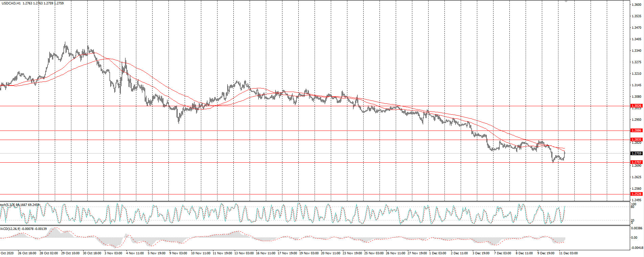Click the 1.3145 value on the price scale
644x257 pixels.
(637, 85)
